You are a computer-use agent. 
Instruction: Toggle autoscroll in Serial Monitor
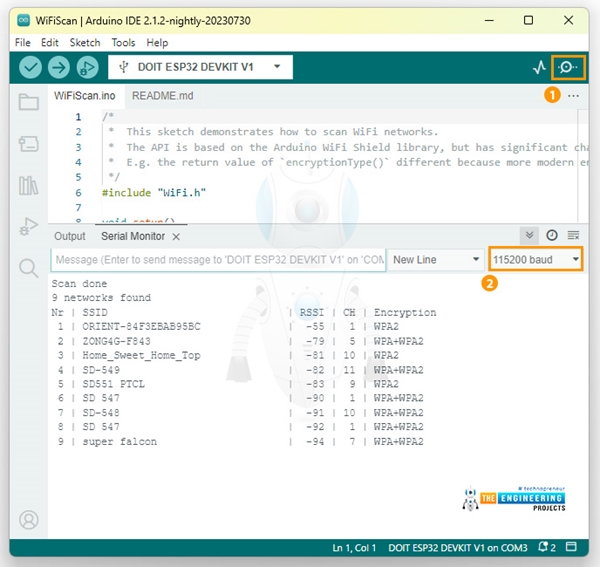[529, 235]
